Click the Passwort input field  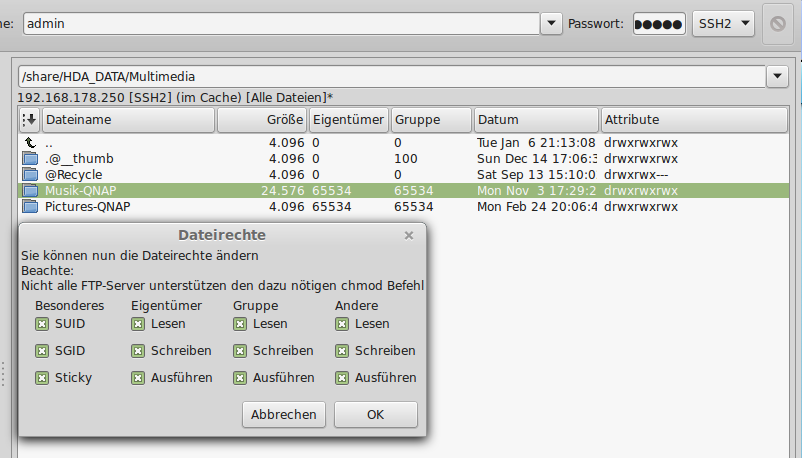point(659,23)
